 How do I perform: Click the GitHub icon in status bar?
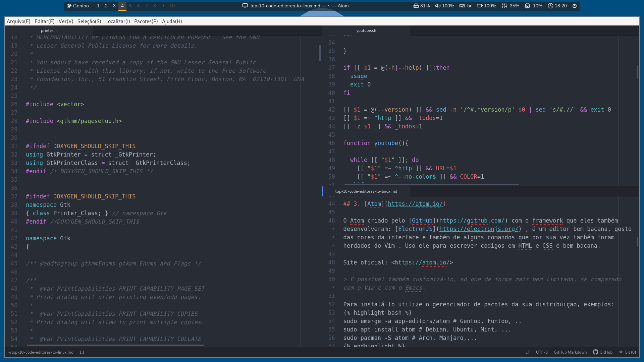tap(596, 352)
